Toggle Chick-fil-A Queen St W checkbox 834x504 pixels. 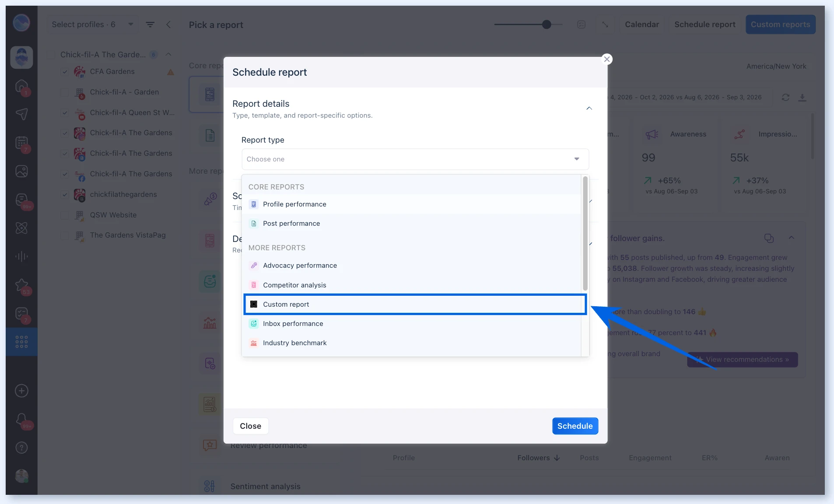65,113
